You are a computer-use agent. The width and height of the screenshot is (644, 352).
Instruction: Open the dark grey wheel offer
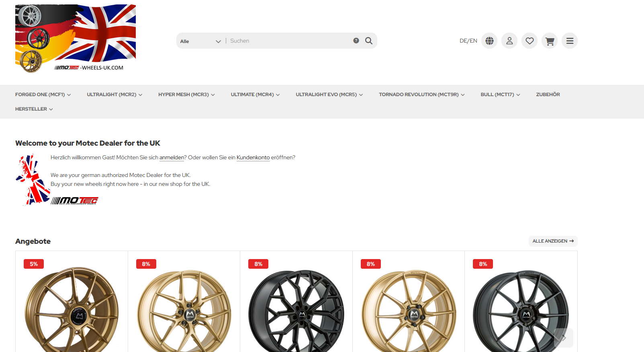pyautogui.click(x=521, y=311)
